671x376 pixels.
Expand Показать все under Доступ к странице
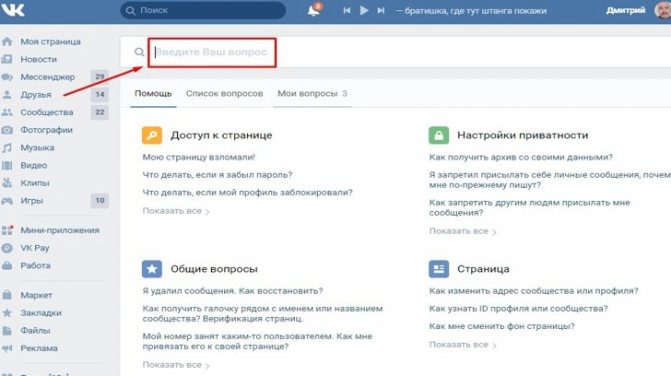click(176, 211)
